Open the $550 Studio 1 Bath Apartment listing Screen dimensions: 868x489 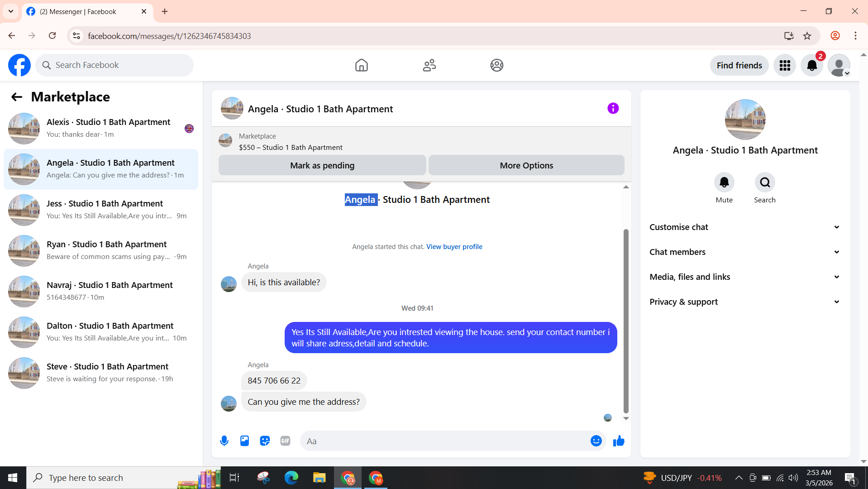(291, 148)
